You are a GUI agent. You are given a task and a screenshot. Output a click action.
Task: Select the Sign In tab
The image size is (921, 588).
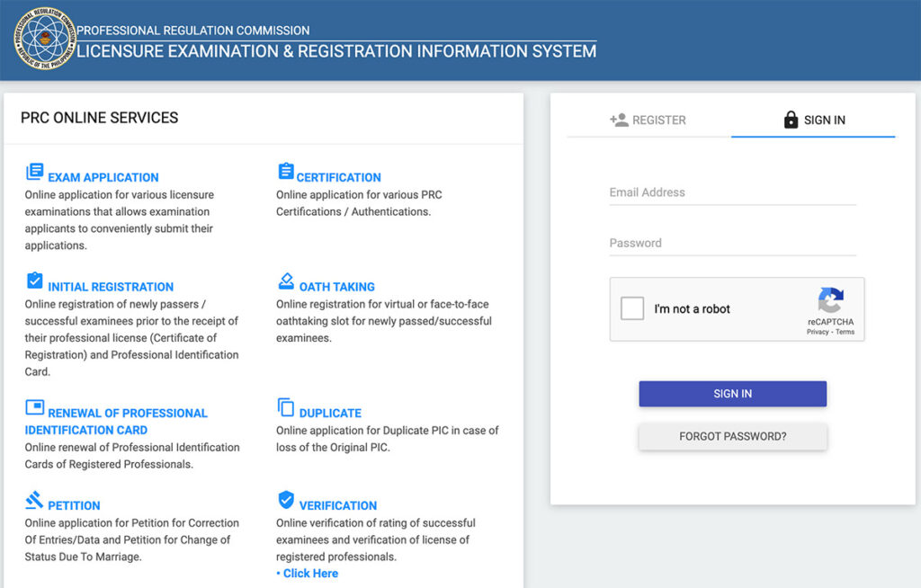pyautogui.click(x=814, y=120)
